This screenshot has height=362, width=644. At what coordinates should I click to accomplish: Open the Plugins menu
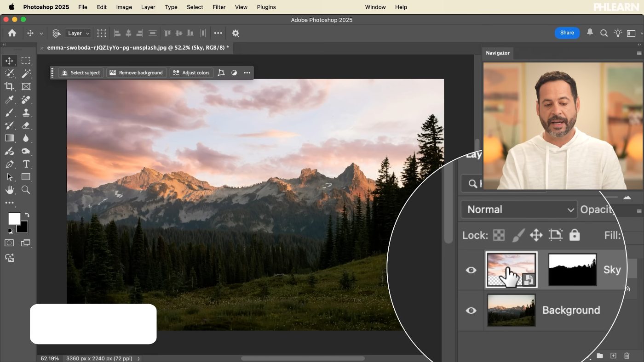coord(266,7)
